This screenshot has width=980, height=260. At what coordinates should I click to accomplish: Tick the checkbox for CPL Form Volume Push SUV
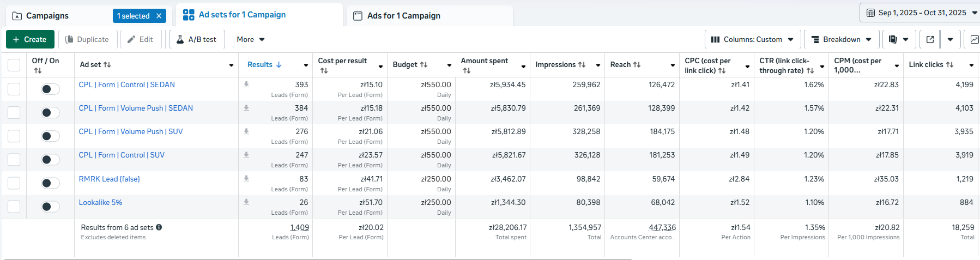(x=14, y=136)
